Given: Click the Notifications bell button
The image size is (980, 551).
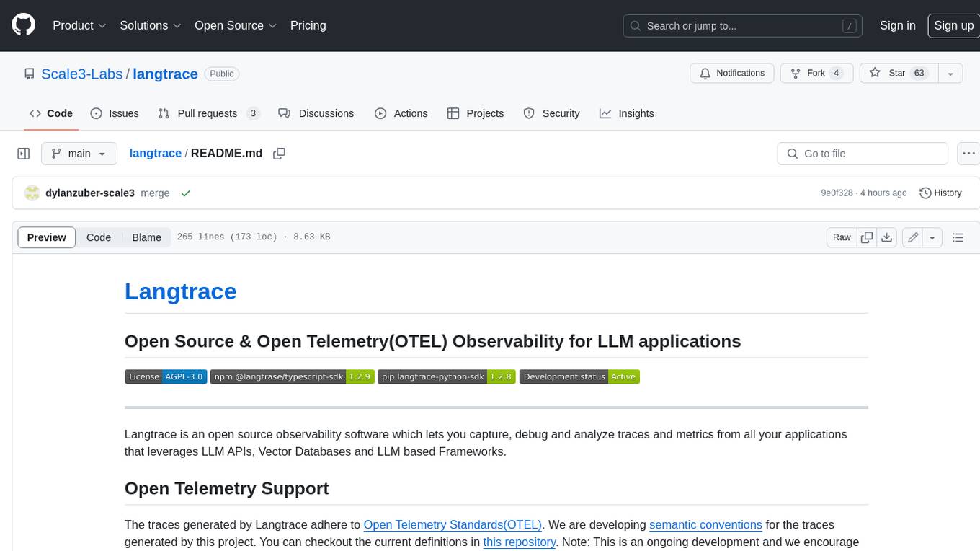Looking at the screenshot, I should pos(732,74).
